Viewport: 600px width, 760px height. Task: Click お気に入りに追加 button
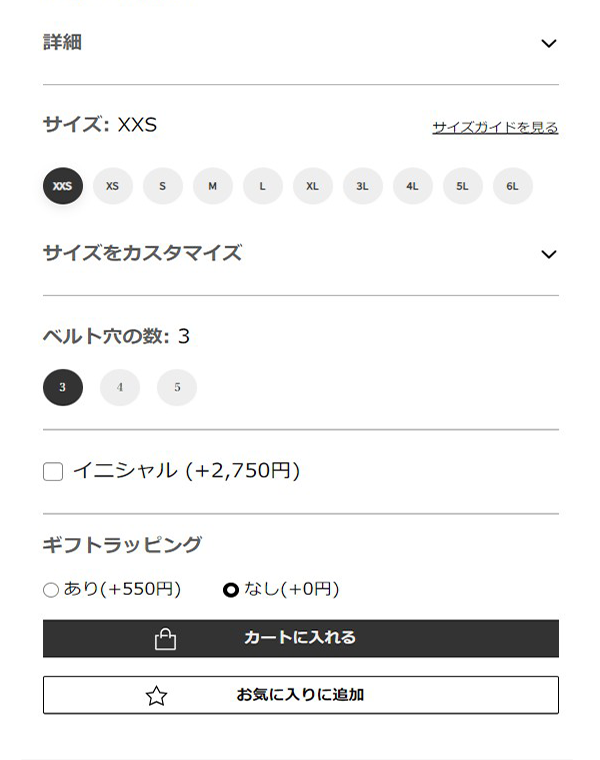[301, 695]
